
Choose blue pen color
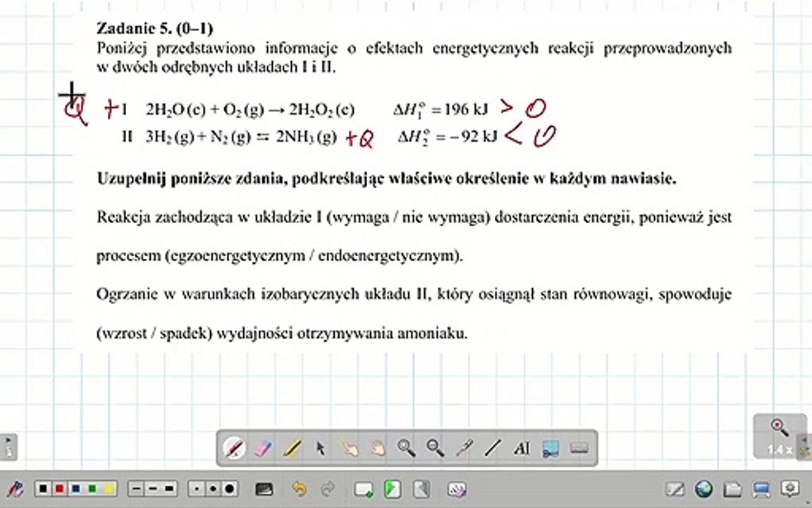(x=76, y=489)
